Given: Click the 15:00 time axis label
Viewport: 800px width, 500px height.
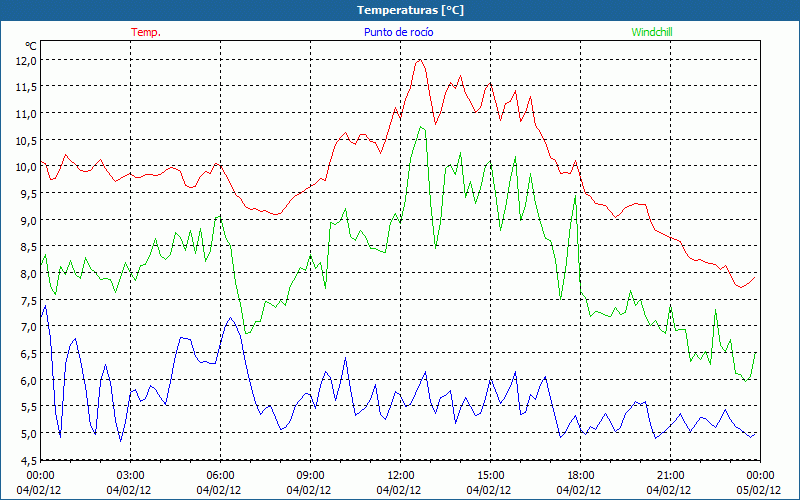Looking at the screenshot, I should point(491,476).
